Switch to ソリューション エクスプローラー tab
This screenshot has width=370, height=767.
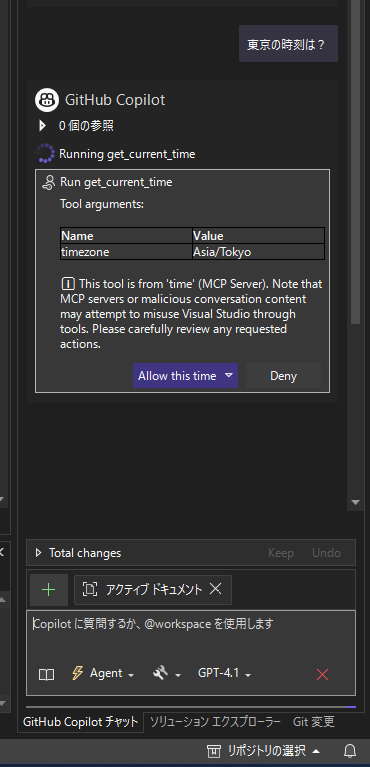point(215,722)
